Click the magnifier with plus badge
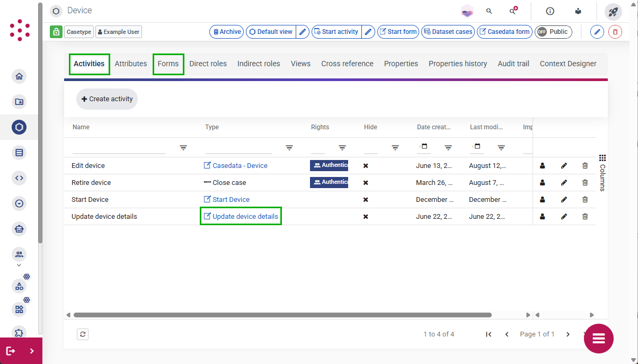This screenshot has width=638, height=364. click(513, 11)
